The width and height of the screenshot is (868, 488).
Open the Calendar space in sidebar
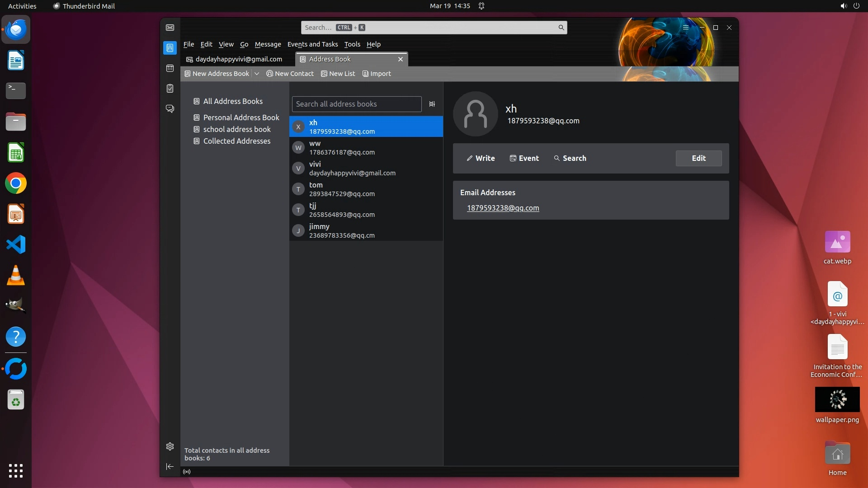[x=170, y=68]
